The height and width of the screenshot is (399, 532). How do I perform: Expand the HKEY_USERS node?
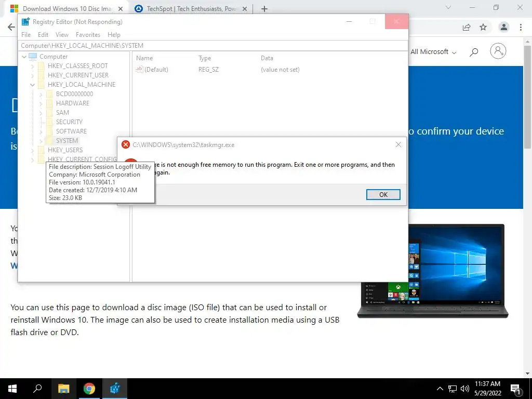[x=33, y=150]
